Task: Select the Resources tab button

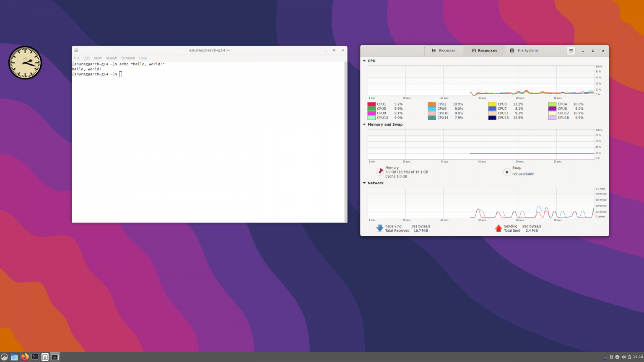Action: coord(484,50)
